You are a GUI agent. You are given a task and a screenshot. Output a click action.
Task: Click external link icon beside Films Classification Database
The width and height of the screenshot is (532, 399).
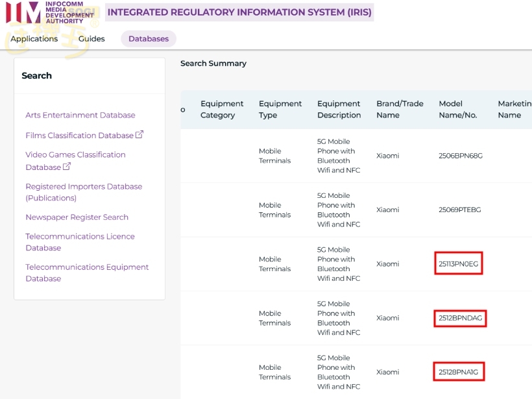tap(139, 135)
